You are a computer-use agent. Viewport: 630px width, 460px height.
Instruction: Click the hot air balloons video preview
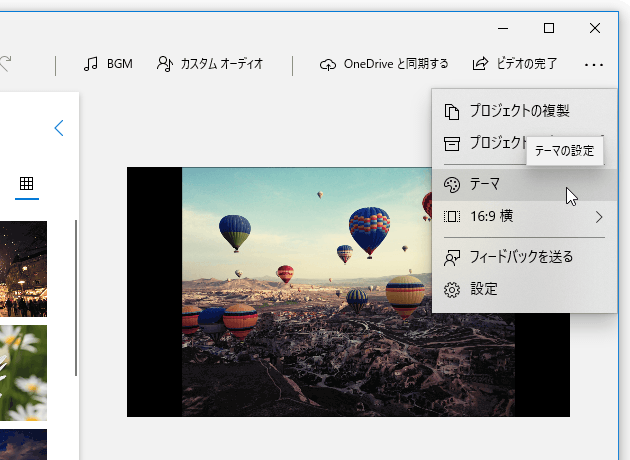pos(348,292)
